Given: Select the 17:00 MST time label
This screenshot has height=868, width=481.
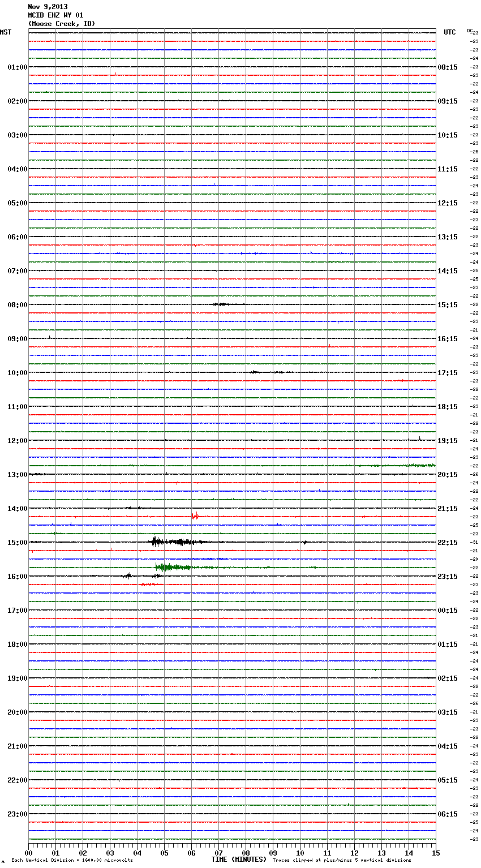Looking at the screenshot, I should tap(17, 611).
